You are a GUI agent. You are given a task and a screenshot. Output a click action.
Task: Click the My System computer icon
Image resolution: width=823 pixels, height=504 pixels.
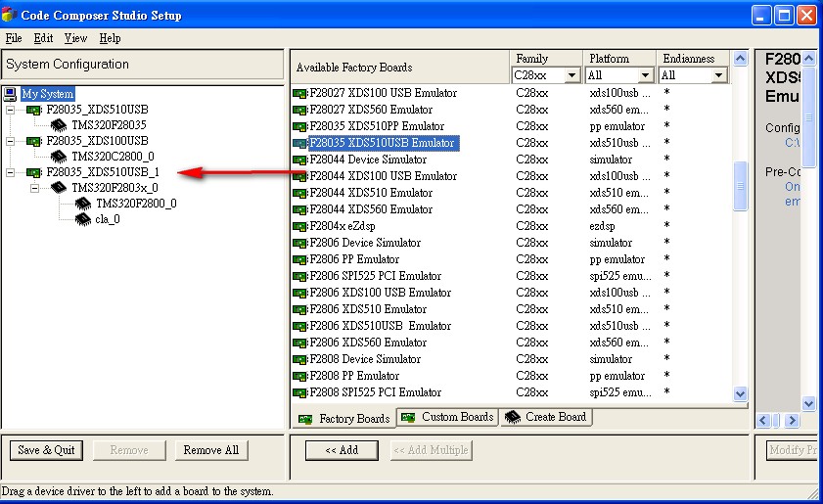coord(10,94)
